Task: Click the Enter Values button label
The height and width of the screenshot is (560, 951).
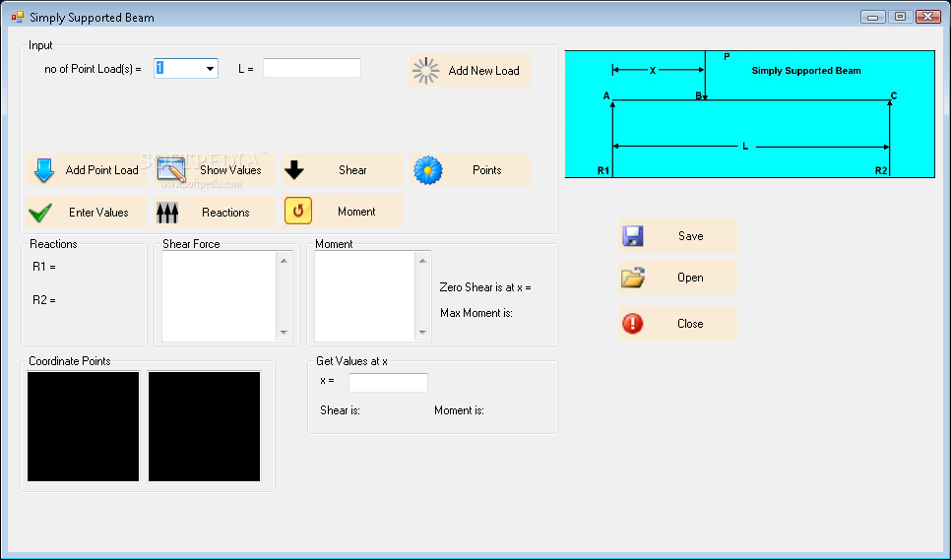Action: [98, 213]
